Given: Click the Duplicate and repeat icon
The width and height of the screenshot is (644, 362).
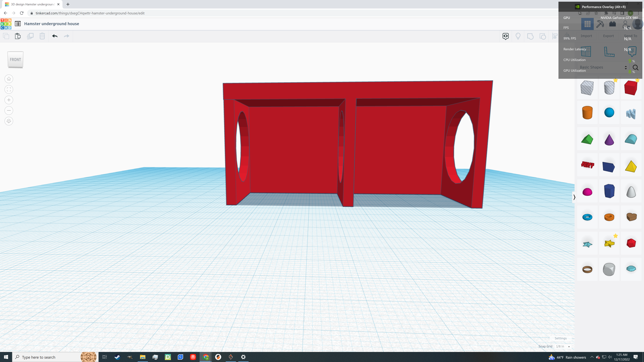Looking at the screenshot, I should (30, 36).
